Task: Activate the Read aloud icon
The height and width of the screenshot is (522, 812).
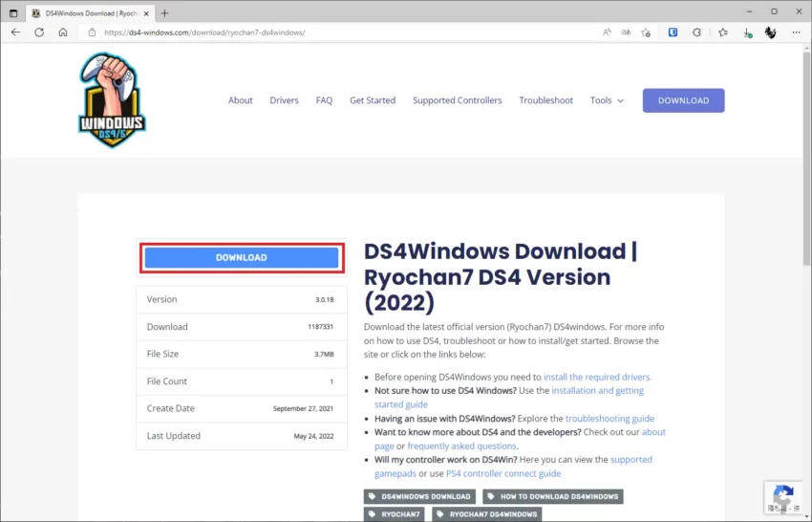Action: (x=607, y=33)
